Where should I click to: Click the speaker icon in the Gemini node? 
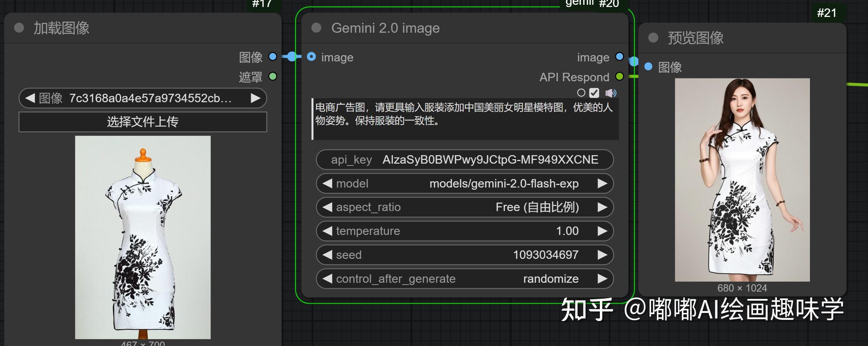click(x=612, y=93)
